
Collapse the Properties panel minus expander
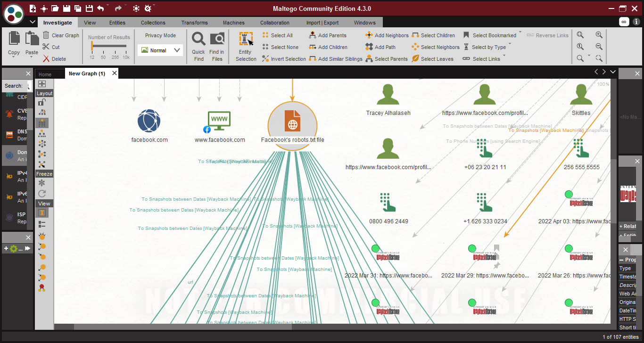point(622,260)
